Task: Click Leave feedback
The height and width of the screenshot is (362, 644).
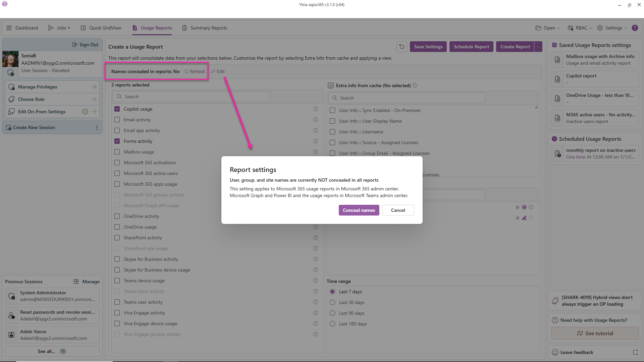Action: [x=577, y=352]
